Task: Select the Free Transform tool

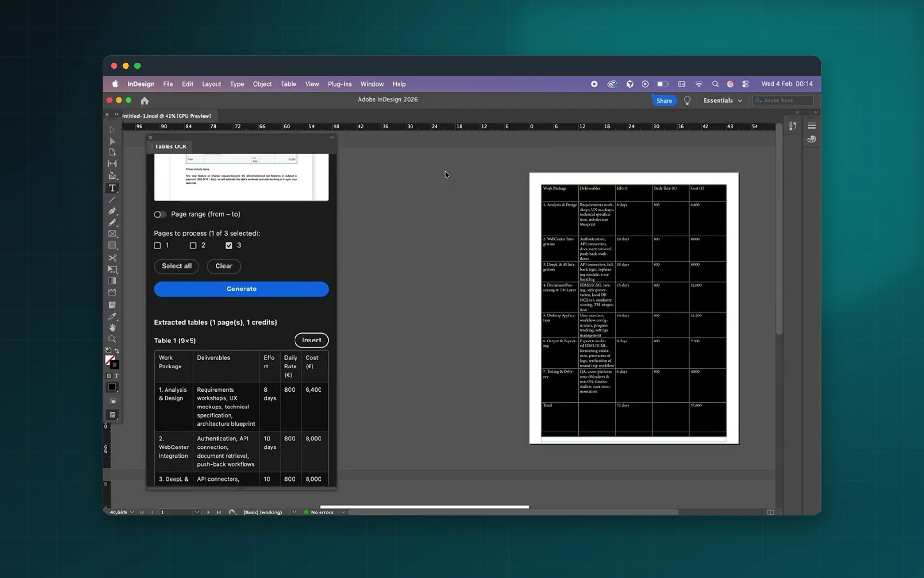Action: pos(112,269)
